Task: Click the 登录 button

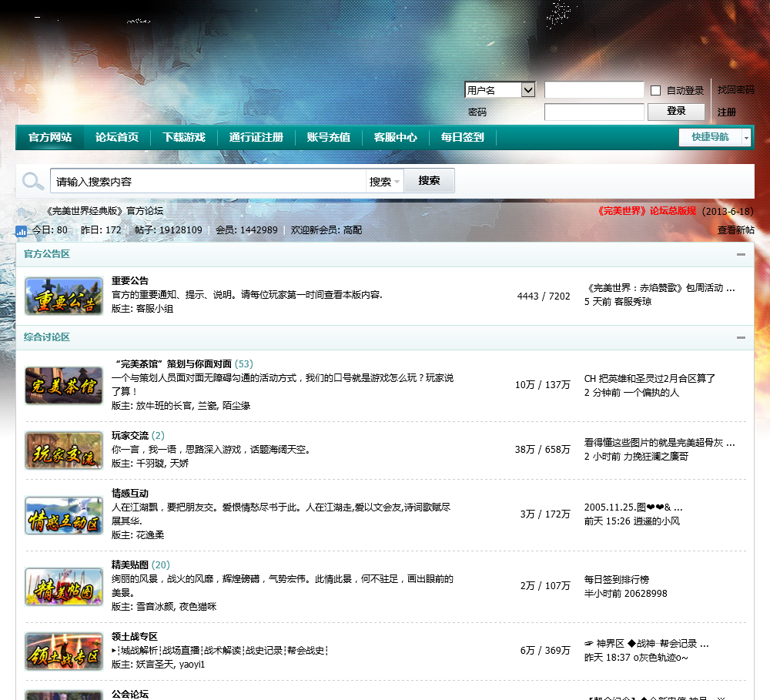Action: tap(676, 112)
